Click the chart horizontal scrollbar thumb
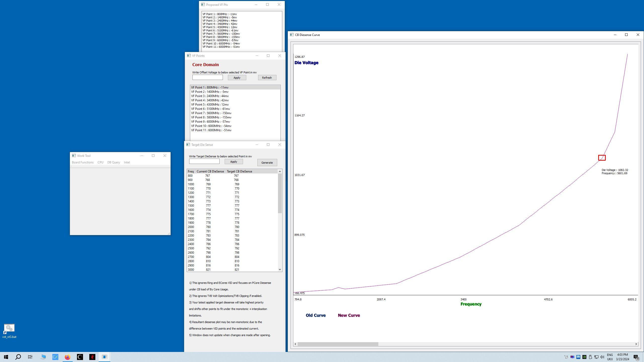Screen dimensions: 644x362 (x=338, y=344)
